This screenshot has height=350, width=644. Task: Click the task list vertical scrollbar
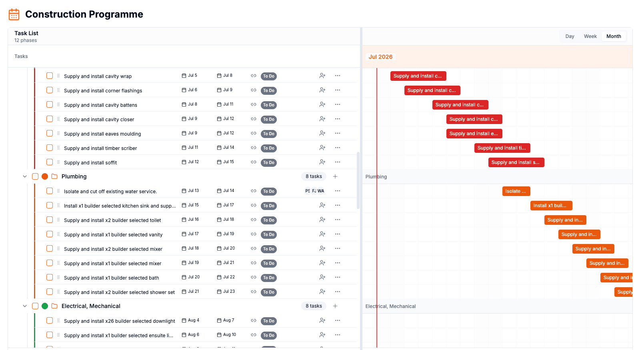tap(358, 180)
